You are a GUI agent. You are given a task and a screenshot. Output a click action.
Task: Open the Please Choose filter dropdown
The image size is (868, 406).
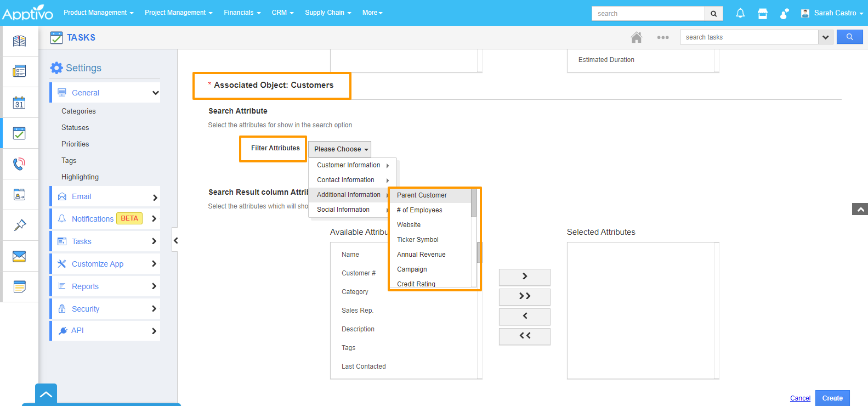(339, 149)
